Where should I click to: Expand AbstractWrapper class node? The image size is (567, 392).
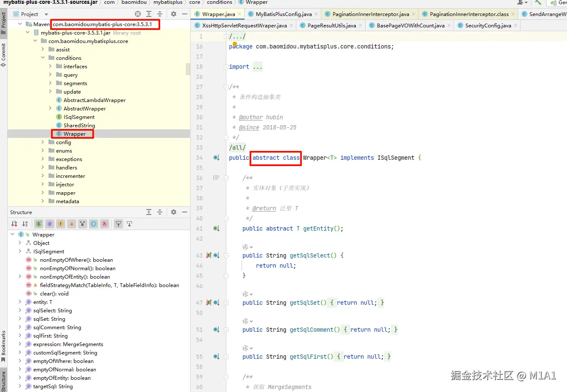(50, 109)
